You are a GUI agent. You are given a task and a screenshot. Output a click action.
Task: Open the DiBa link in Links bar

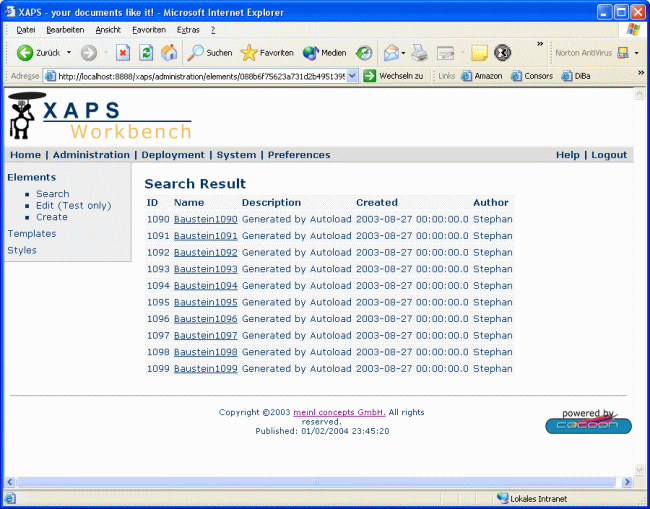coord(576,76)
